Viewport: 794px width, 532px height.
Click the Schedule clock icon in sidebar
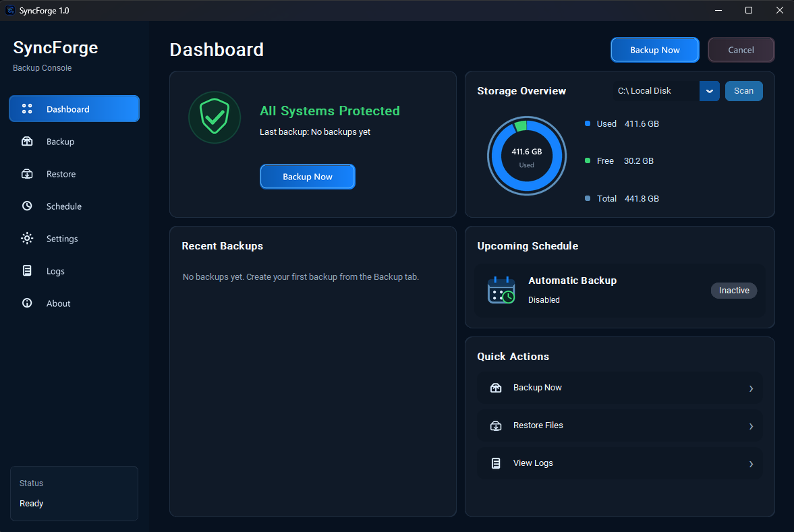[27, 206]
